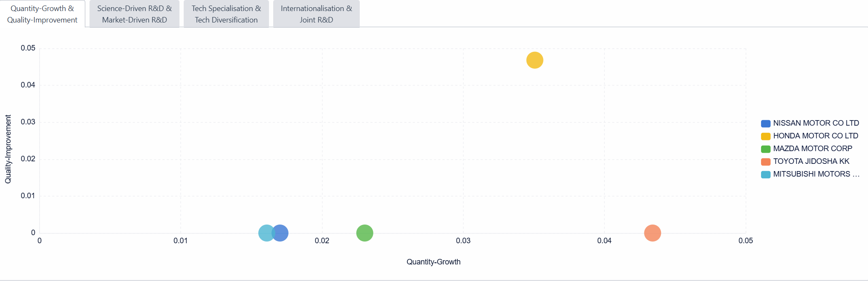Image resolution: width=868 pixels, height=281 pixels.
Task: Open Quantity-Growth & Quality-Improvement tab
Action: point(42,14)
